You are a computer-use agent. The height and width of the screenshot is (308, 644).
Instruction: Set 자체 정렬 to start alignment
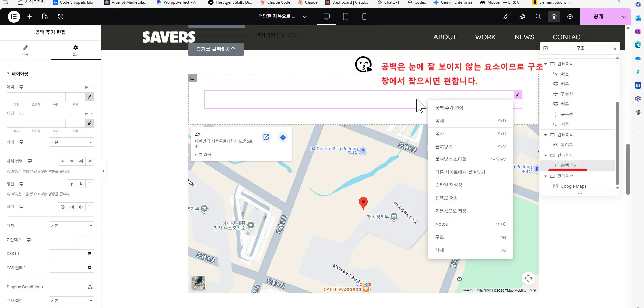[63, 161]
